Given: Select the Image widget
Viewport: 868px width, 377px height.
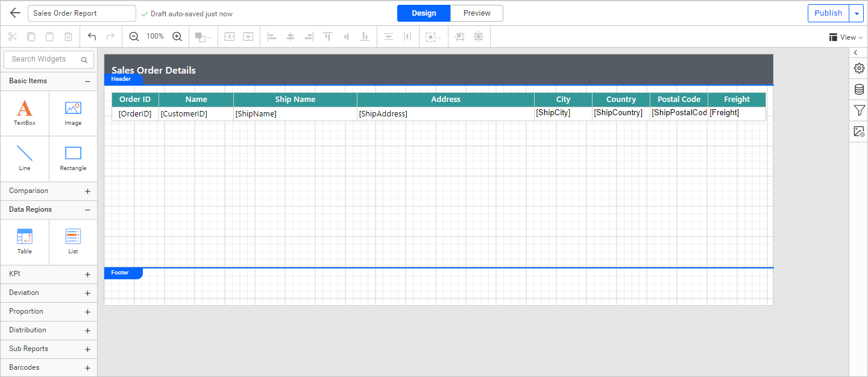Looking at the screenshot, I should [73, 113].
